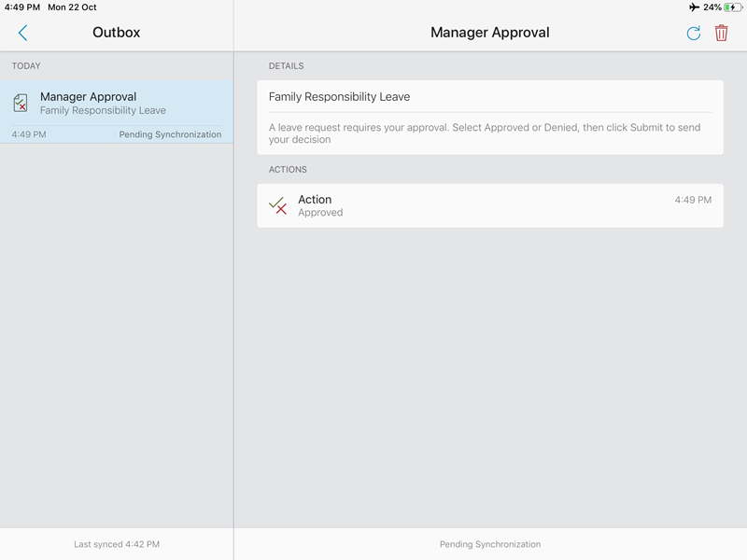This screenshot has height=560, width=747.
Task: Click the clipboard icon on the Manager Approval item
Action: coord(21,103)
